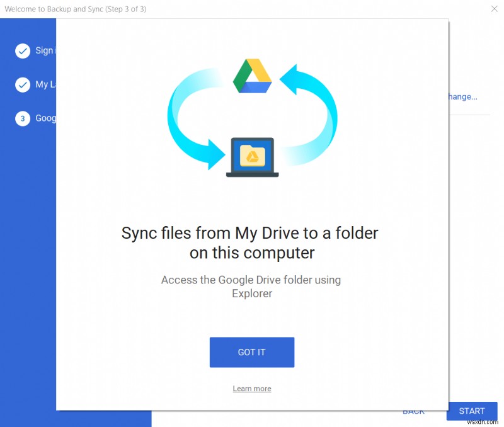
Task: Click the GOT IT button
Action: (x=252, y=352)
